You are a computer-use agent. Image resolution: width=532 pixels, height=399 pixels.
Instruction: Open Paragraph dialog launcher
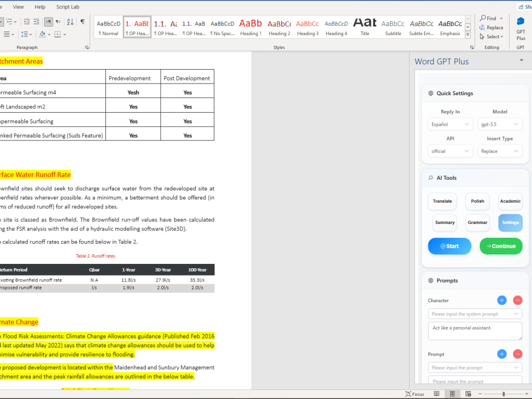pos(87,47)
